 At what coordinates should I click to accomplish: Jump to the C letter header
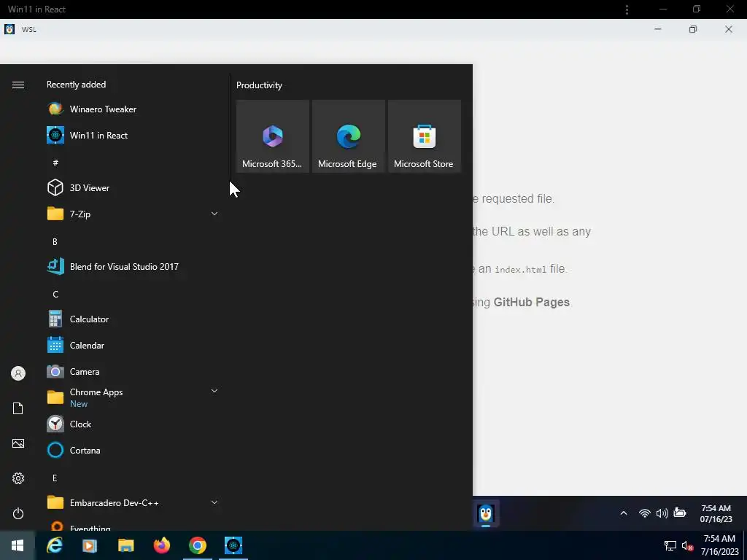click(55, 295)
